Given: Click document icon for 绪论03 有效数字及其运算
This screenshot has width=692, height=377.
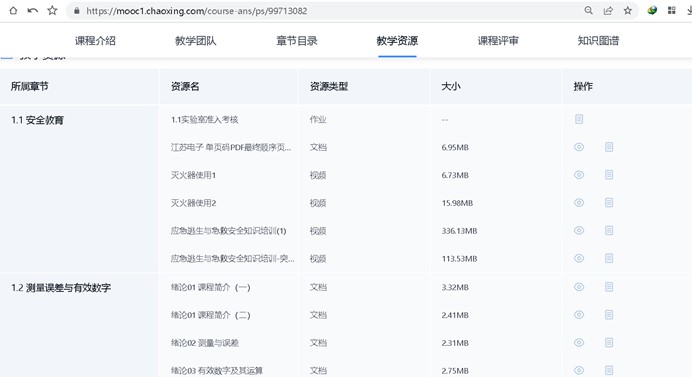Looking at the screenshot, I should tap(609, 370).
